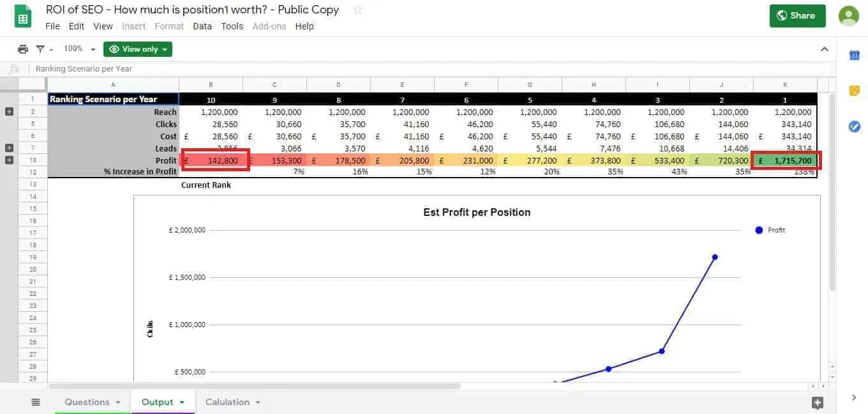Open the 100% zoom dropdown

(x=80, y=49)
